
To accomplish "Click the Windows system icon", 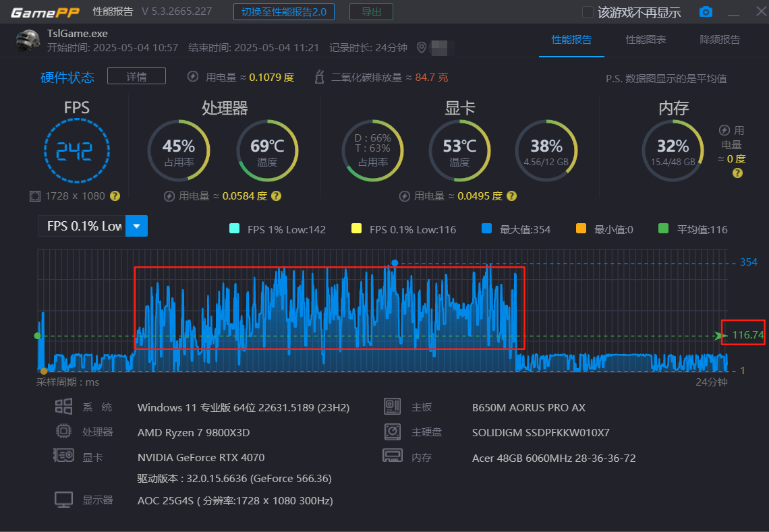I will tap(64, 407).
